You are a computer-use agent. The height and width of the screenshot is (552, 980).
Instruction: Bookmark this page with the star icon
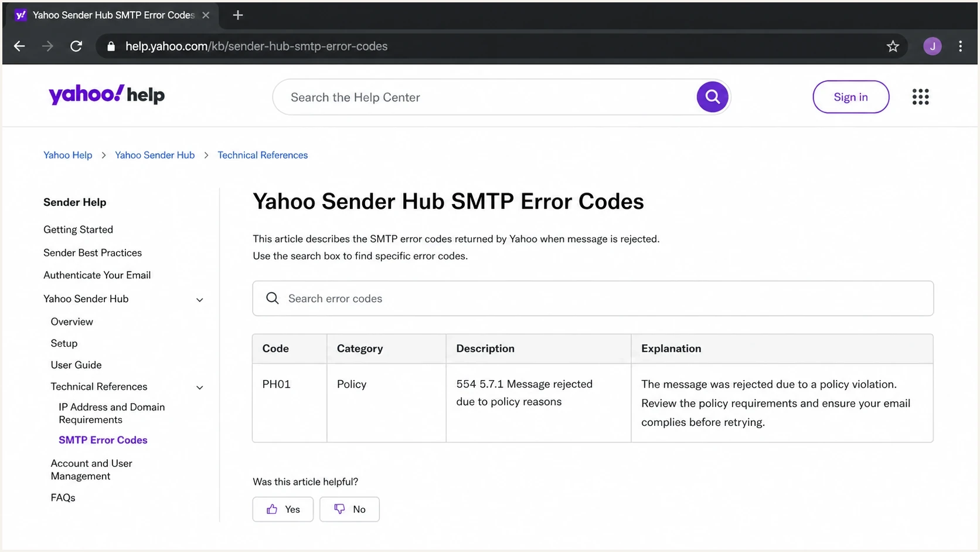pos(893,46)
